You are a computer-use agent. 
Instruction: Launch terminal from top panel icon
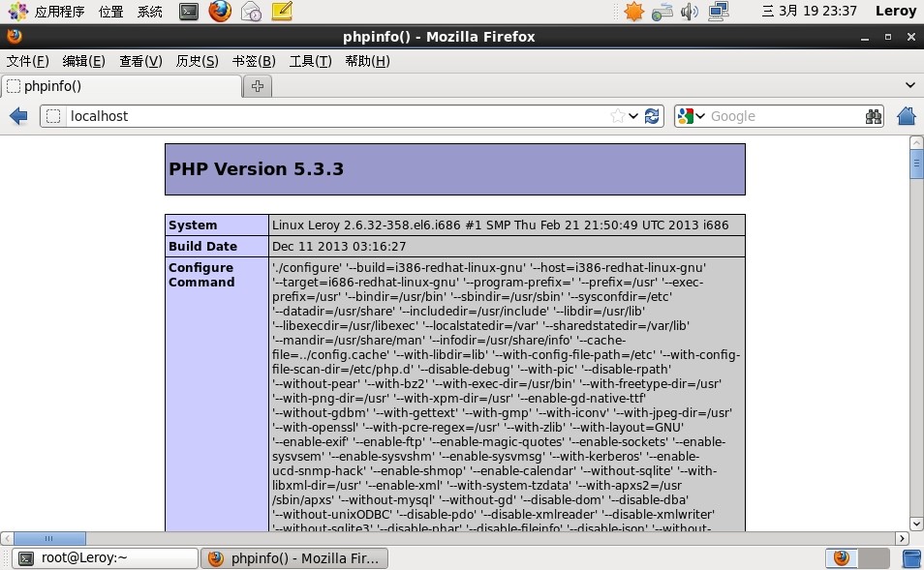(x=189, y=12)
